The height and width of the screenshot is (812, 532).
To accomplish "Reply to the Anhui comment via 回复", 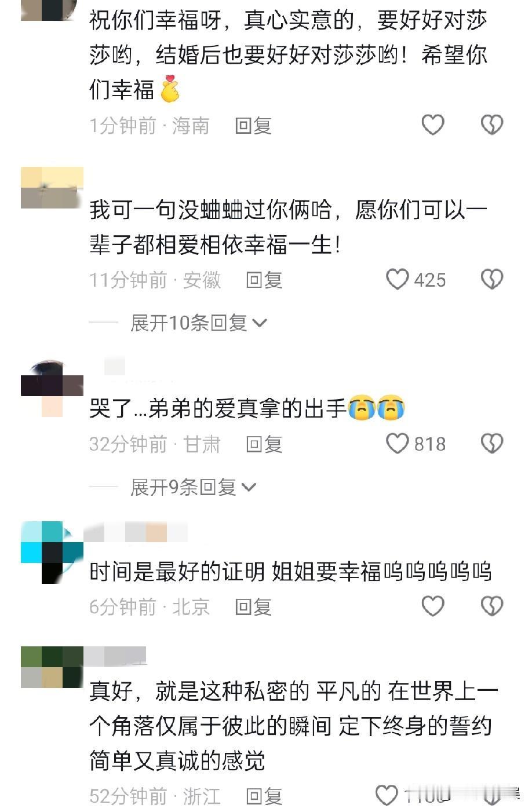I will (x=264, y=280).
